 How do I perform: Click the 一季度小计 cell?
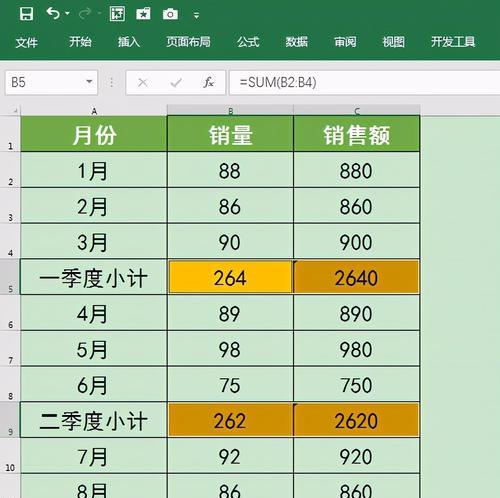point(94,277)
